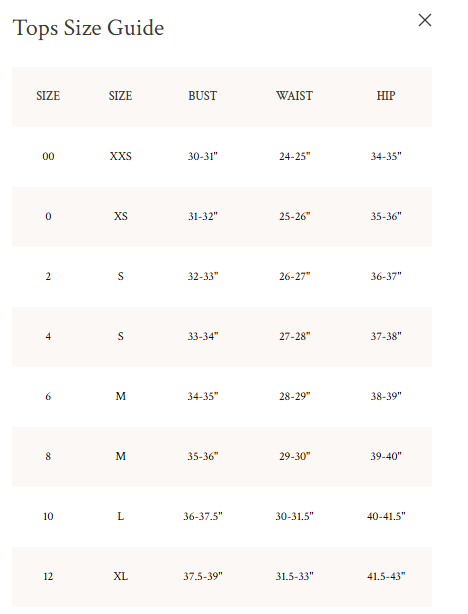The image size is (468, 614).
Task: Click the size 12 row number
Action: [x=48, y=576]
